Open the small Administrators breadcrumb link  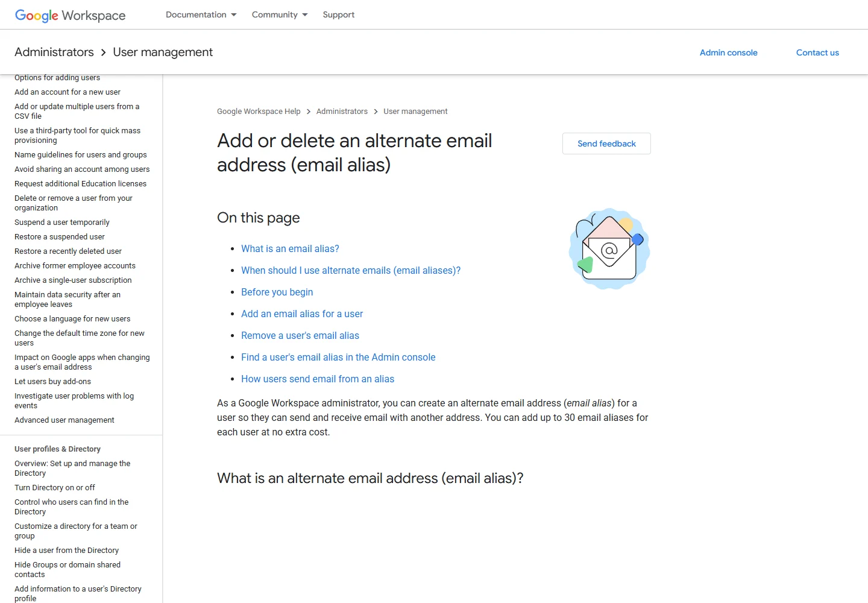(x=342, y=112)
